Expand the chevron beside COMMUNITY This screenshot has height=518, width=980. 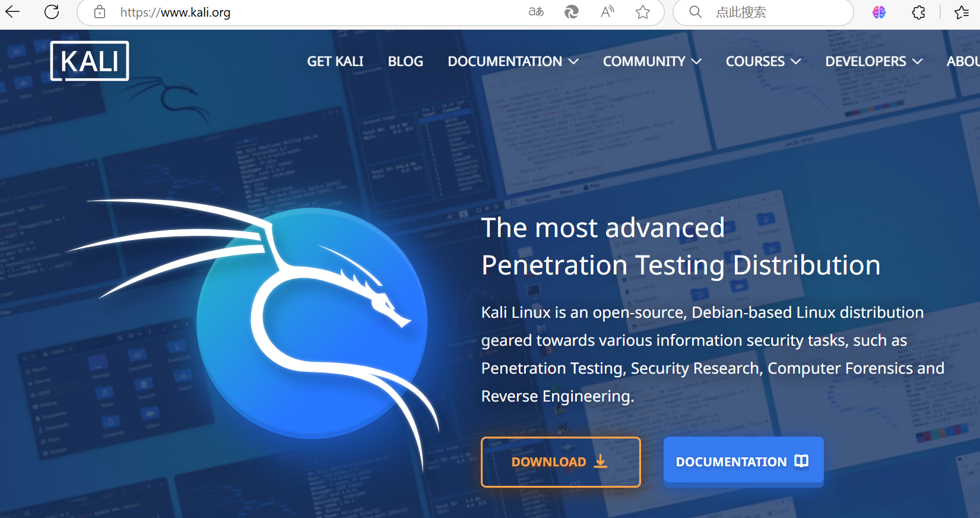point(696,62)
